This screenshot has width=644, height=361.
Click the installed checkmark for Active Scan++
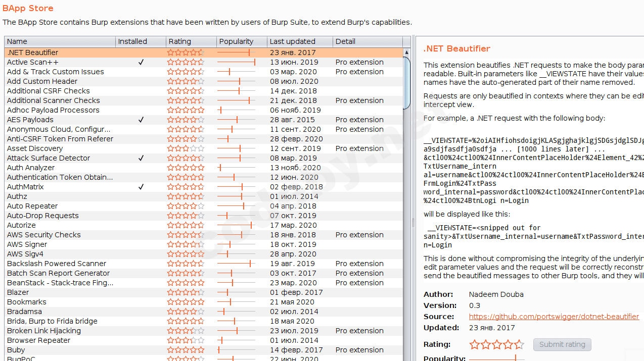(x=141, y=62)
